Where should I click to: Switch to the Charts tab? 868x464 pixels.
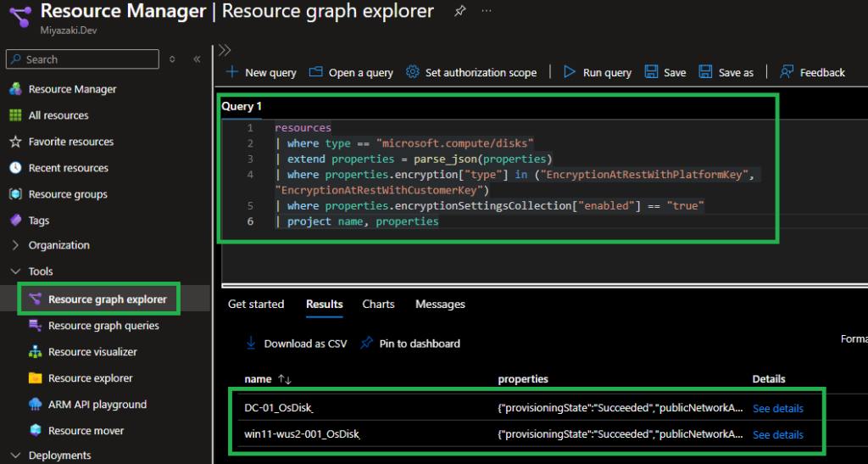tap(378, 304)
